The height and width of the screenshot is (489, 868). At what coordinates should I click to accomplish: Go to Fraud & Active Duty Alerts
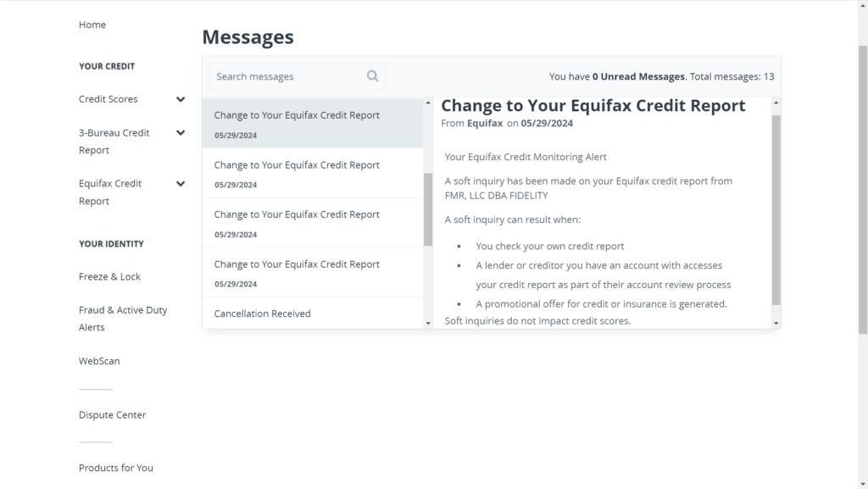123,319
